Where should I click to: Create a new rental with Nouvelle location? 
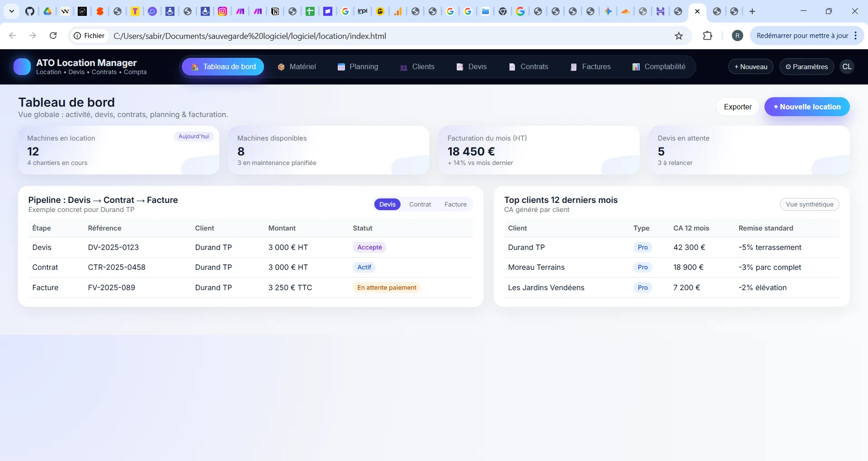pyautogui.click(x=807, y=107)
